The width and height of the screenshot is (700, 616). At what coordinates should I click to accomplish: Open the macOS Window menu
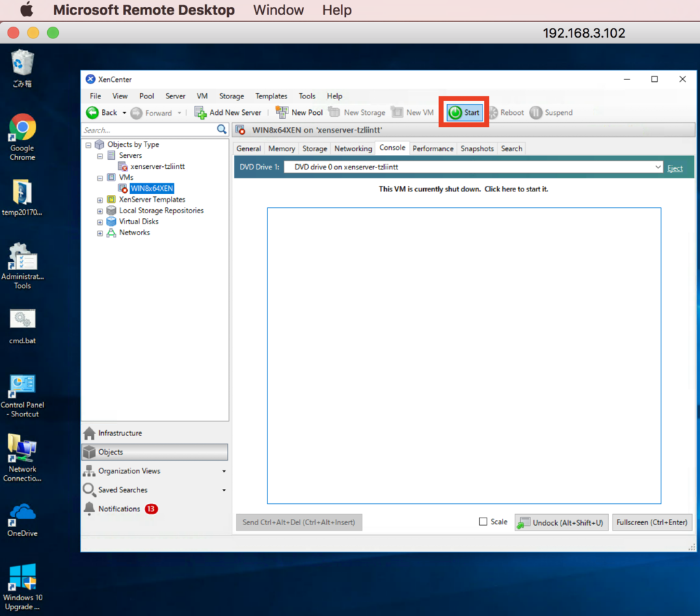click(x=279, y=10)
